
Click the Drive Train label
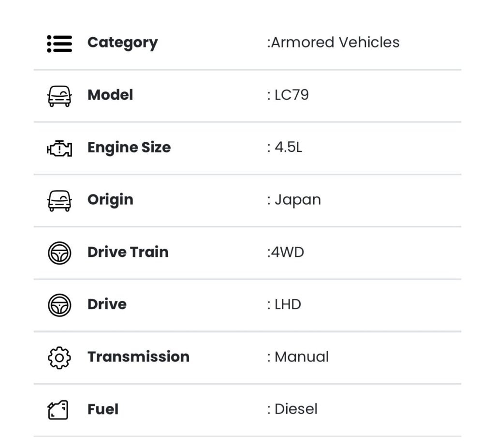point(128,252)
